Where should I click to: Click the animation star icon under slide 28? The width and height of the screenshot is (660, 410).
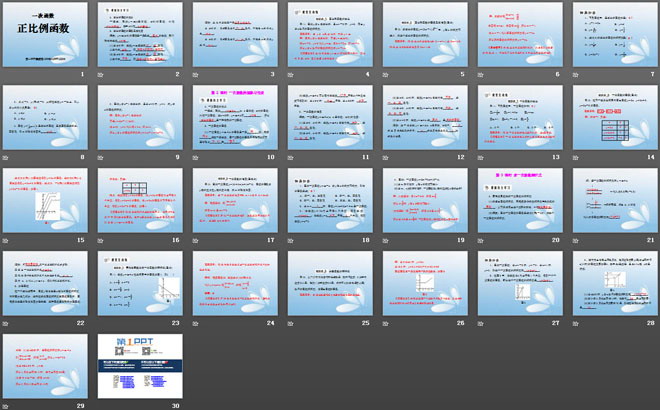pyautogui.click(x=575, y=324)
